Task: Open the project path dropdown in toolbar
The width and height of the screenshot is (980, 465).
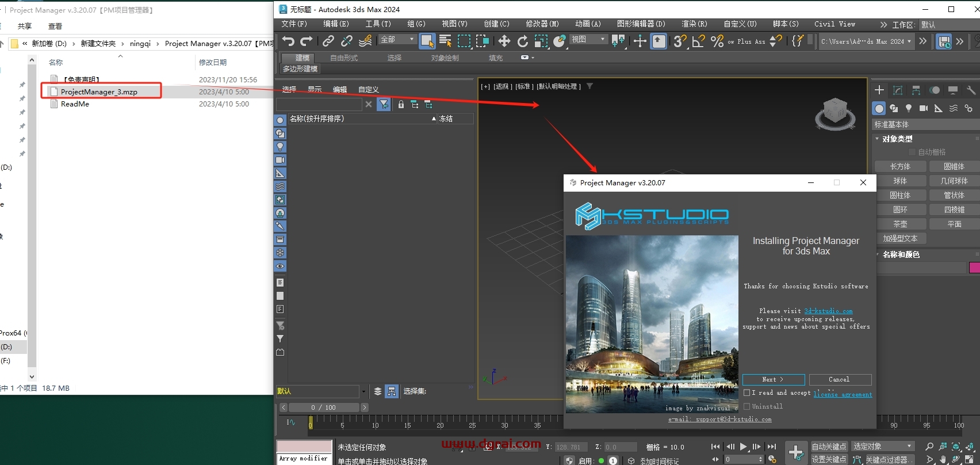Action: click(x=866, y=41)
